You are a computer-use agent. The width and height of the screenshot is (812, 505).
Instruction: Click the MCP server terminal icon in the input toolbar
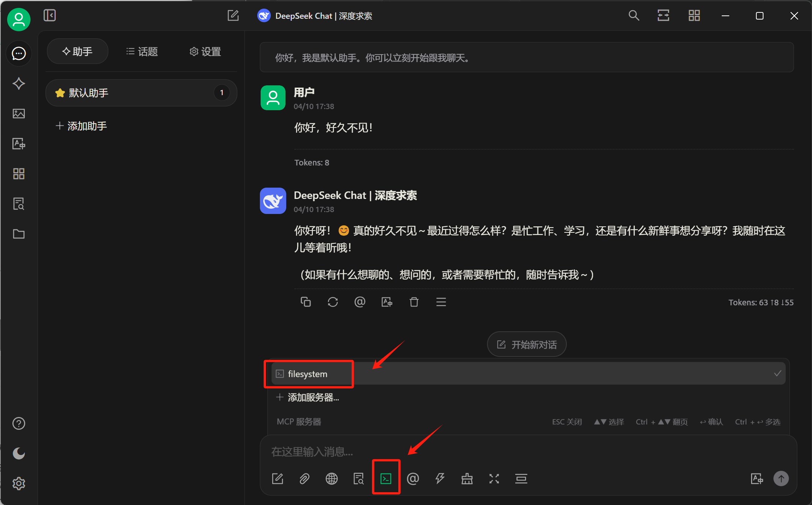tap(386, 478)
